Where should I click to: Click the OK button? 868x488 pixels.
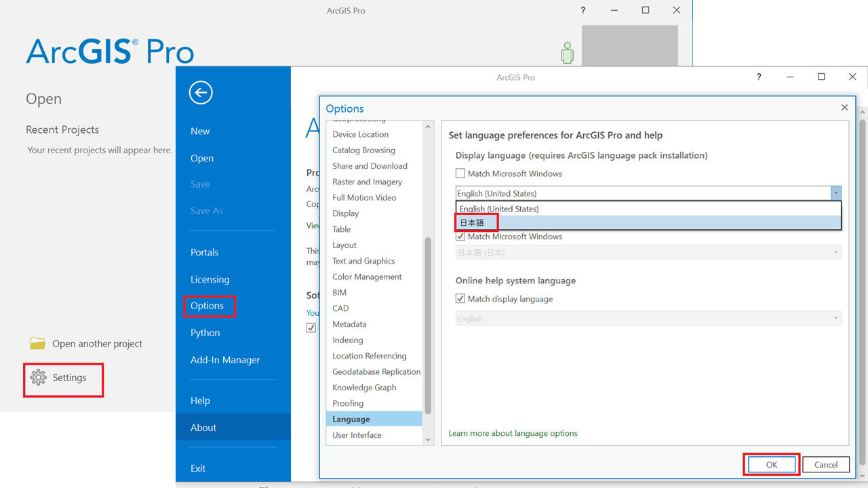[772, 465]
